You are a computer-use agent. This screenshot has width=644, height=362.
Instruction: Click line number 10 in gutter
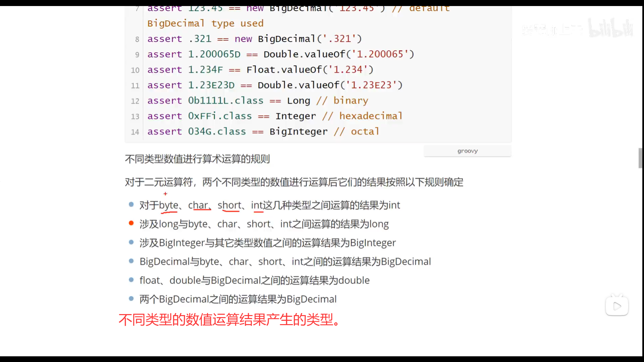(135, 70)
